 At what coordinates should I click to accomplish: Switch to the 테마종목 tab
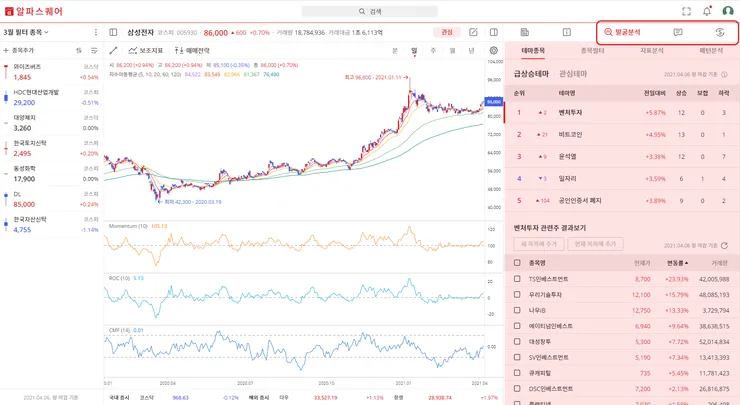[x=533, y=51]
